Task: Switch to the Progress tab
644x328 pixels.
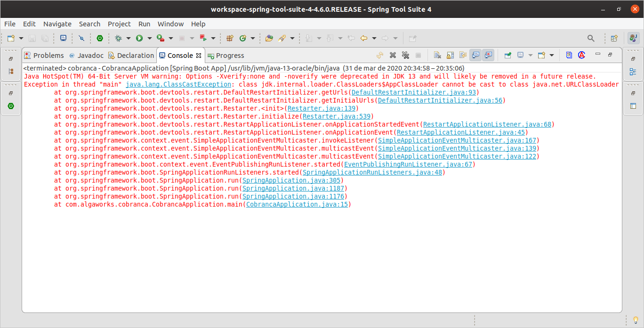Action: (x=226, y=56)
